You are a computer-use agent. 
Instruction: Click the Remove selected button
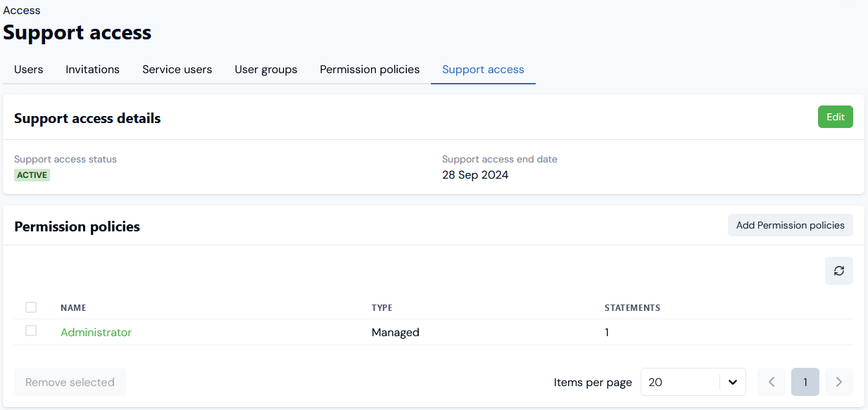click(x=70, y=382)
